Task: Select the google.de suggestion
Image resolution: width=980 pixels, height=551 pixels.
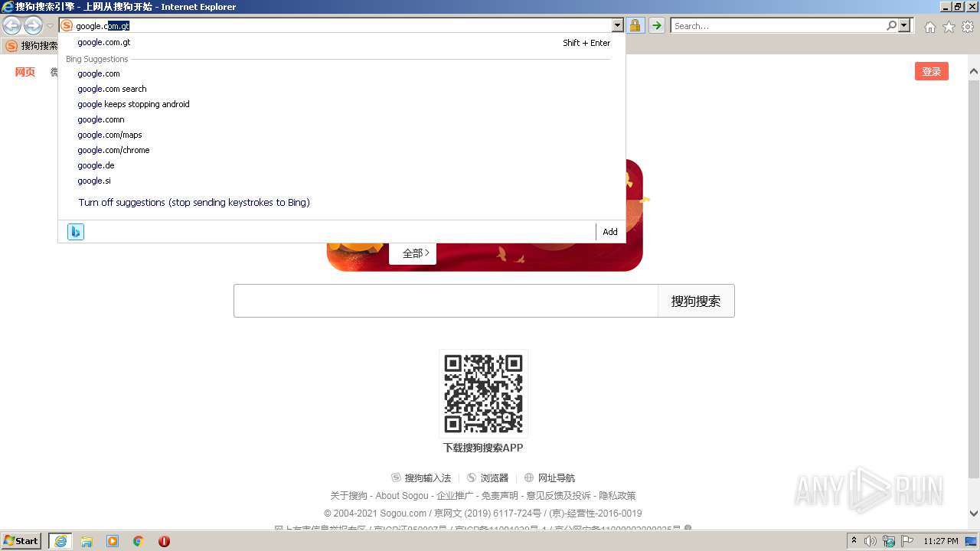Action: click(x=341, y=165)
